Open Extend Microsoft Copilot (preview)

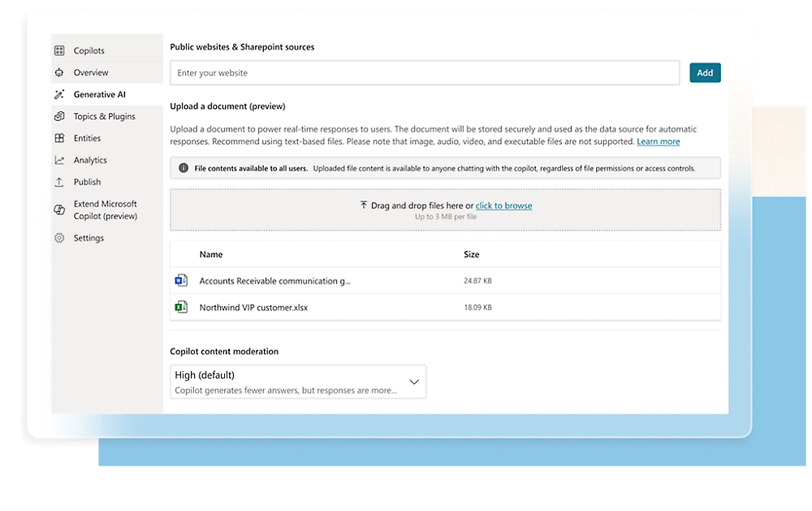point(107,210)
